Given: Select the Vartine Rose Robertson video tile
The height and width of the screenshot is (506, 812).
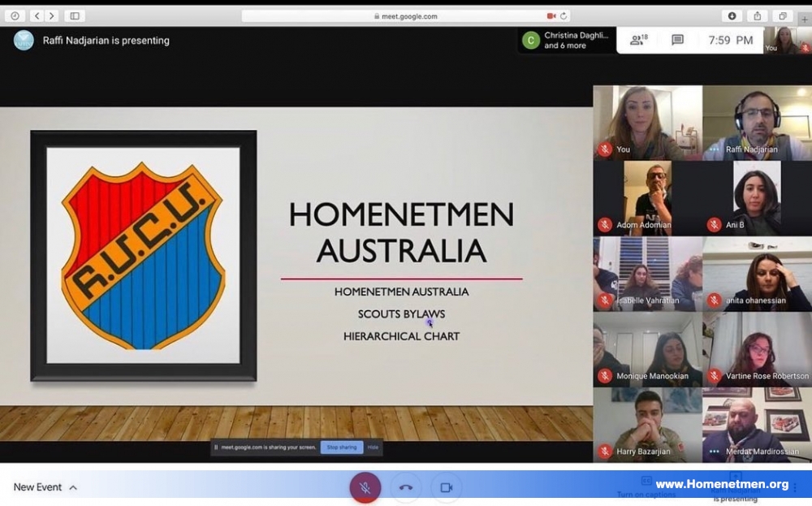Looking at the screenshot, I should click(x=757, y=349).
